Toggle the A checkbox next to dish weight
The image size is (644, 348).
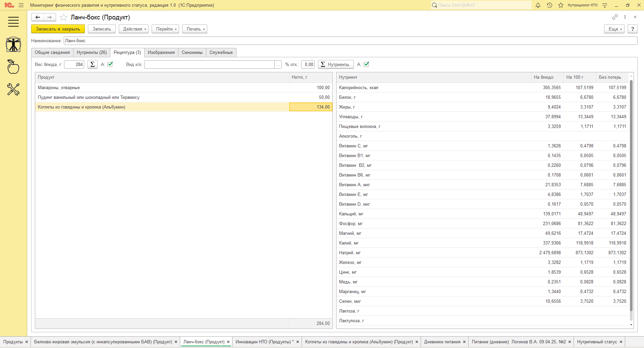click(110, 64)
